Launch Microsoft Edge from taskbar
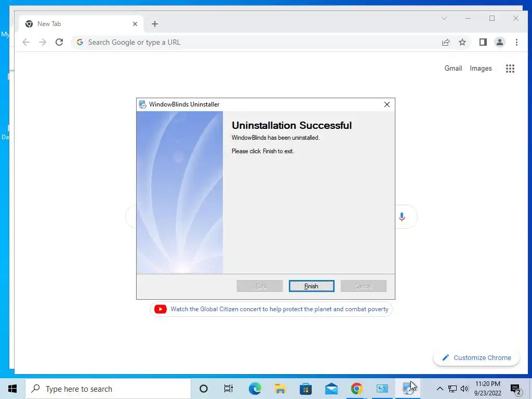The image size is (532, 399). (x=255, y=389)
